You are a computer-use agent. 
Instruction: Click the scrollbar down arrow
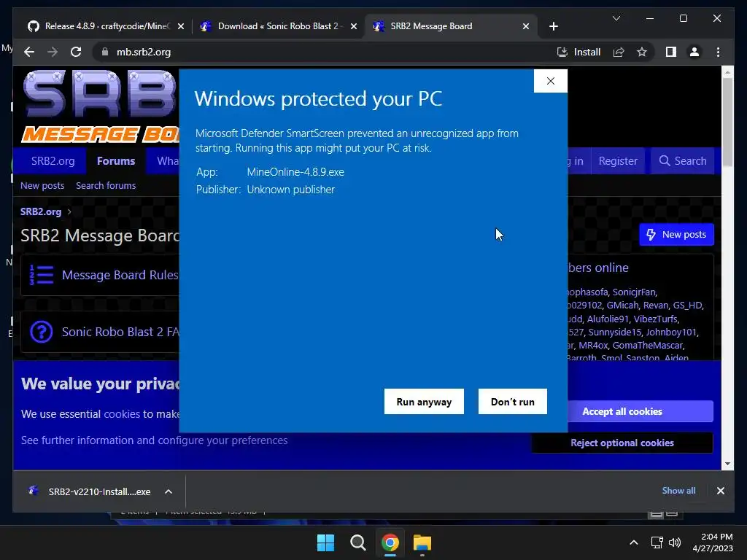point(727,463)
